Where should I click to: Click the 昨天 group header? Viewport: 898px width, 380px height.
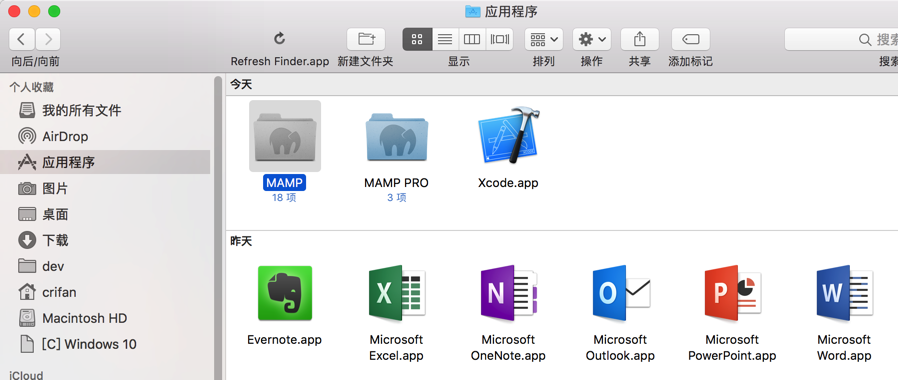241,241
